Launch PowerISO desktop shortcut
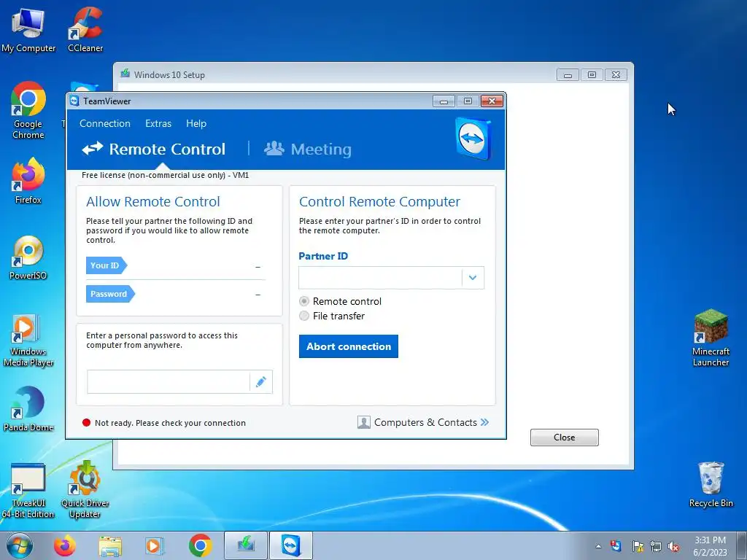 coord(28,257)
